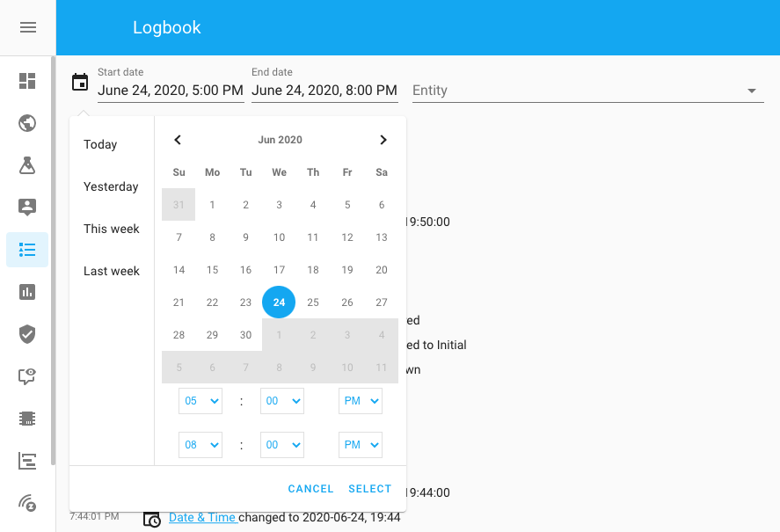This screenshot has width=780, height=532.
Task: Choose the Yesterday quick filter
Action: coord(111,186)
